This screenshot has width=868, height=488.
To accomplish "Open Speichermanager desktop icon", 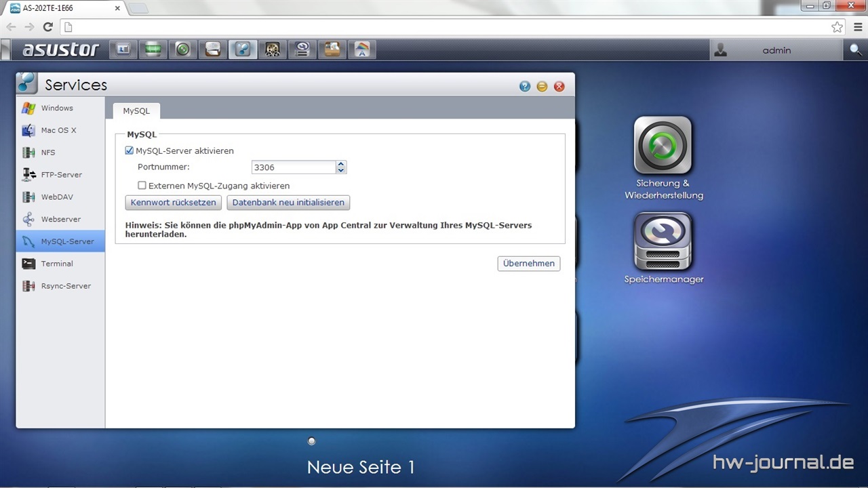I will coord(663,248).
